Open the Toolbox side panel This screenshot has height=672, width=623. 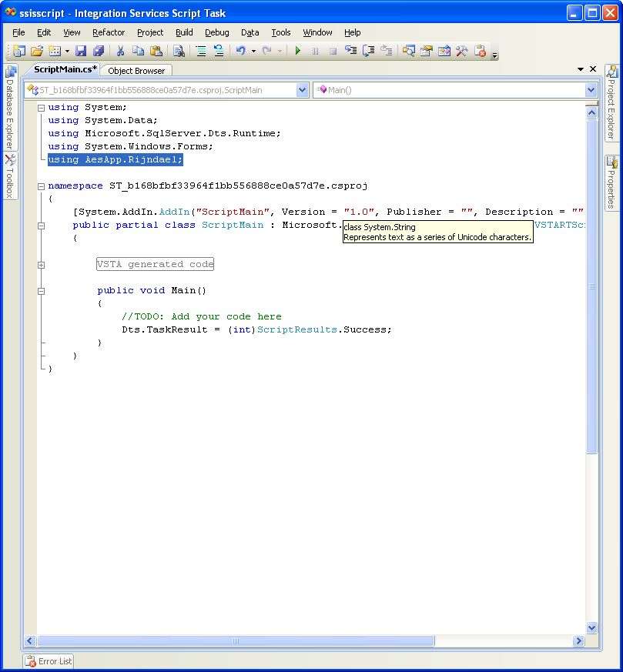click(x=10, y=176)
